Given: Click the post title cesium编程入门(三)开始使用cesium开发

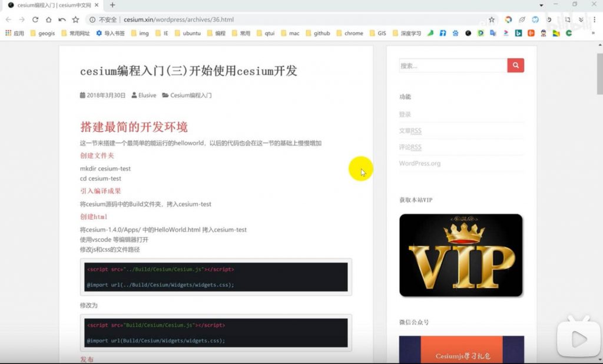Looking at the screenshot, I should [188, 71].
